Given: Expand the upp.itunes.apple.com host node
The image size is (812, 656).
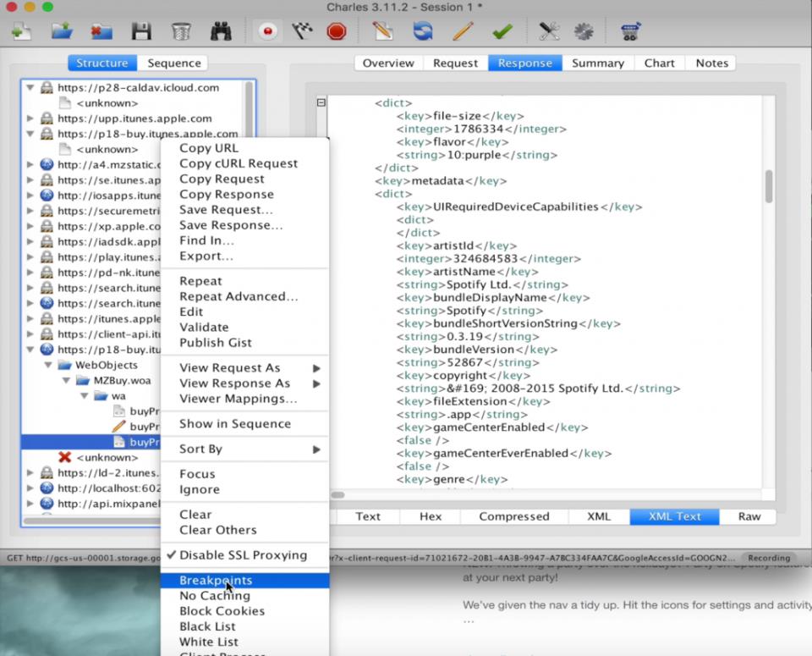Looking at the screenshot, I should tap(31, 119).
